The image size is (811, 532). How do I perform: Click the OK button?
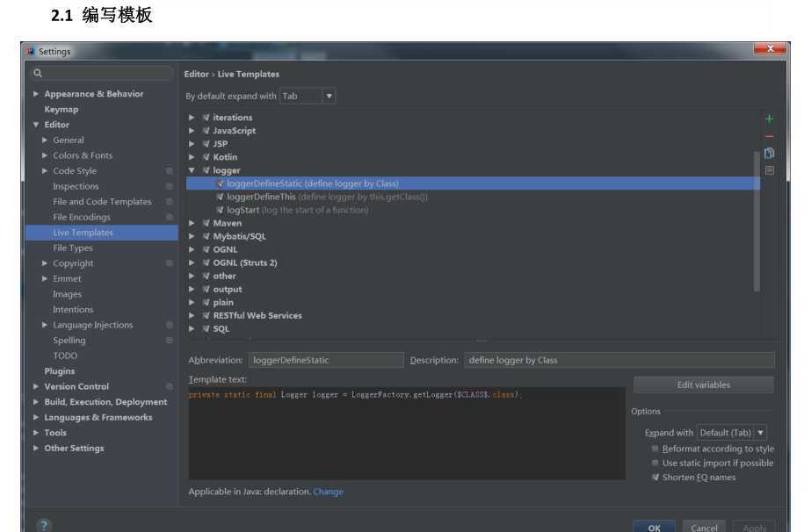[x=655, y=527]
